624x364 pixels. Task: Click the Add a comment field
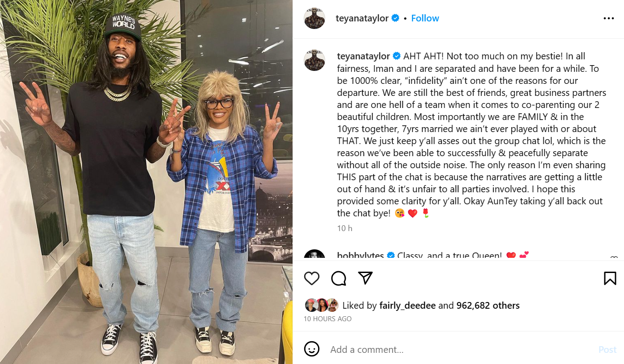pos(460,349)
